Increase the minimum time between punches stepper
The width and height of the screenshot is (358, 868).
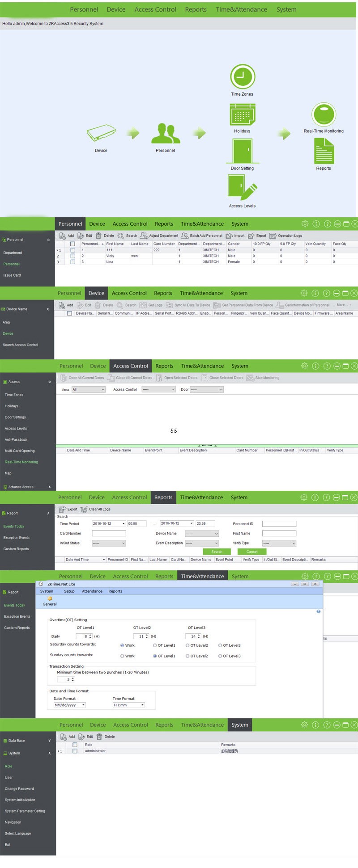pyautogui.click(x=73, y=678)
